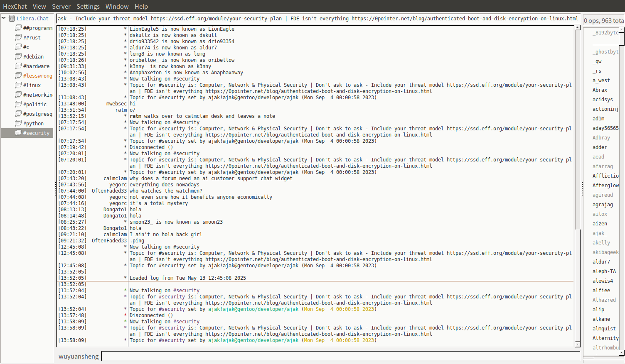Viewport: 625px width, 364px height.
Task: Click "smoon23_ is now known as smoon23" line
Action: pos(176,222)
